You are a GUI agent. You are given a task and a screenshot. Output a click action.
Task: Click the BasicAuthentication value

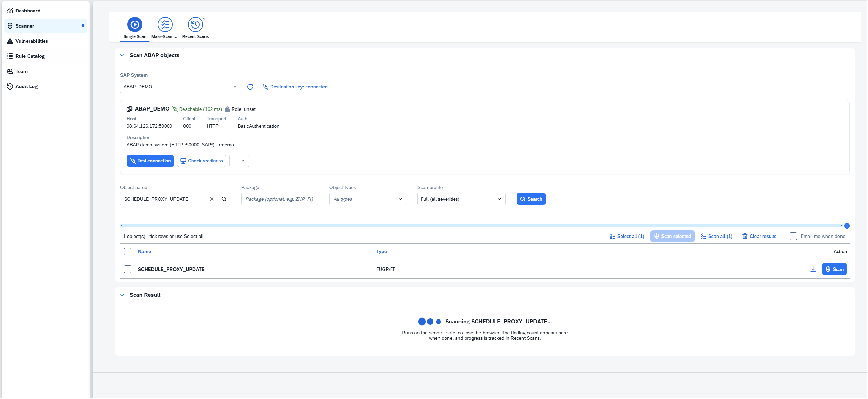[258, 126]
